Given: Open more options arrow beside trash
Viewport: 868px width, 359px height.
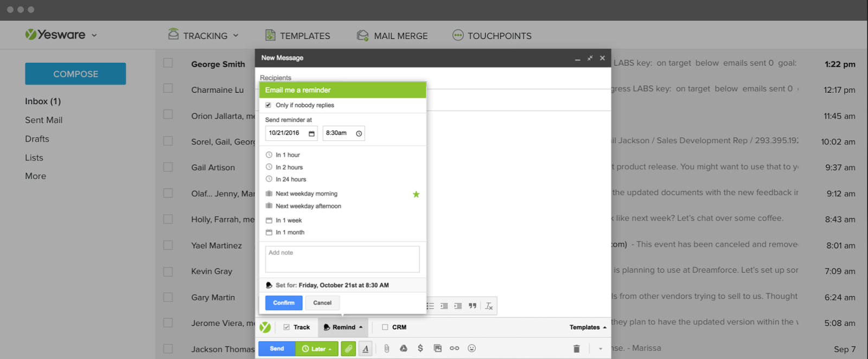Looking at the screenshot, I should (601, 349).
